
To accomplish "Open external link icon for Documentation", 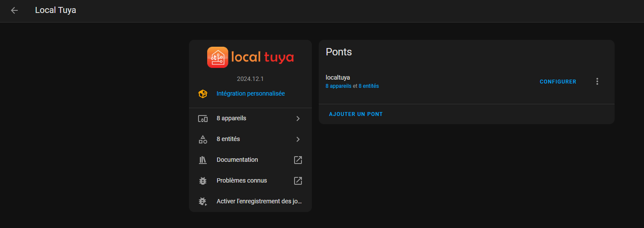I will pos(298,160).
